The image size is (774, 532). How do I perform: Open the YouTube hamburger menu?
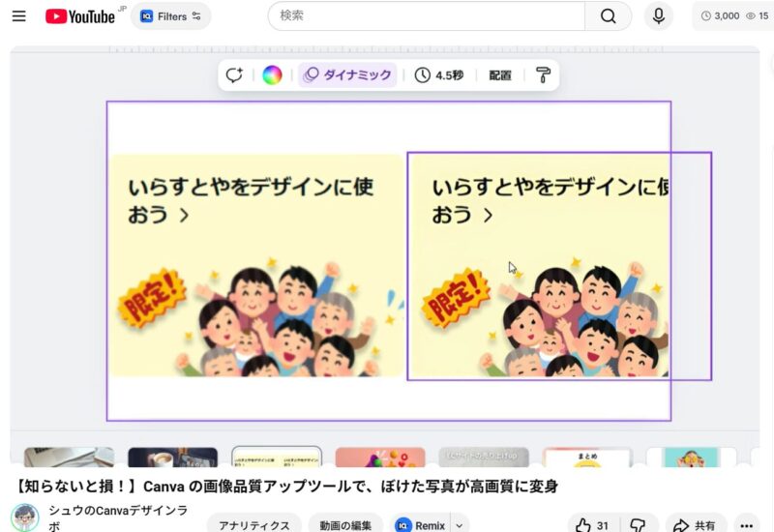[x=18, y=16]
